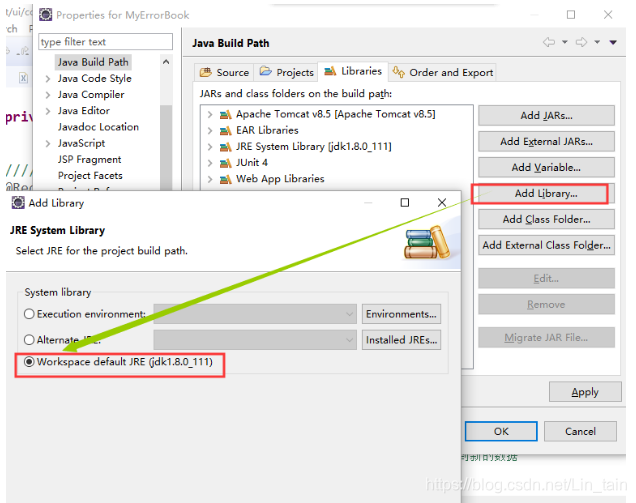This screenshot has height=503, width=636.
Task: Click the Eclipse icon in Add Library title bar
Action: tap(18, 202)
